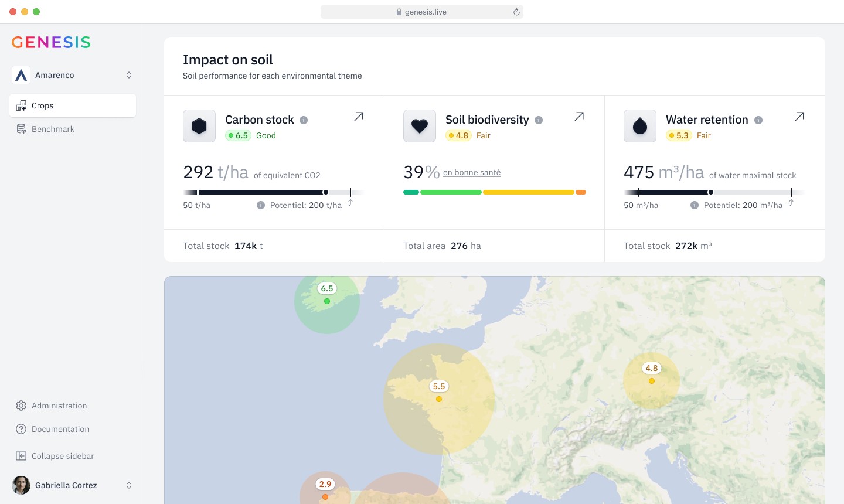The width and height of the screenshot is (844, 504).
Task: Click the GENESIS logo
Action: (51, 42)
